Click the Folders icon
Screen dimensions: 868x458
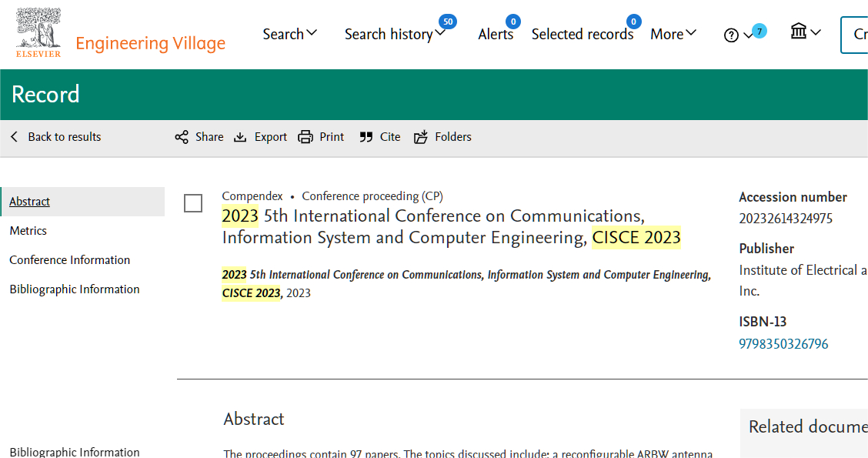[x=421, y=137]
